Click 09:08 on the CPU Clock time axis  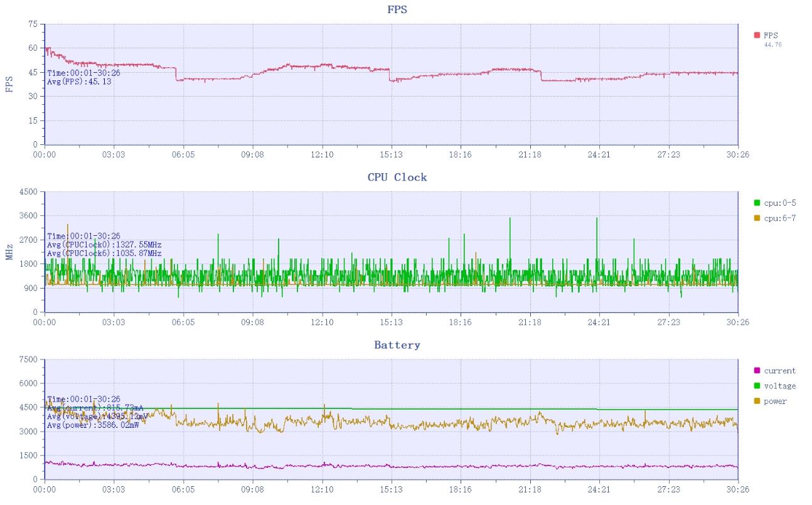click(x=252, y=322)
